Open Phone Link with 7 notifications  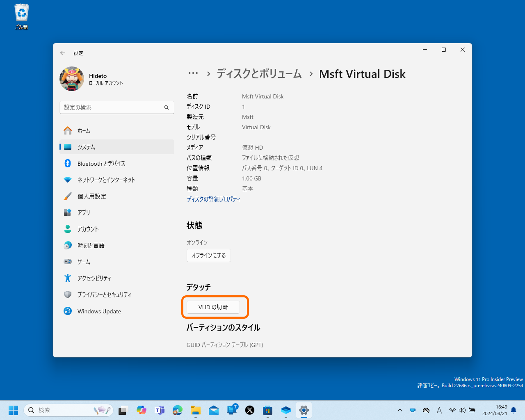pyautogui.click(x=232, y=410)
